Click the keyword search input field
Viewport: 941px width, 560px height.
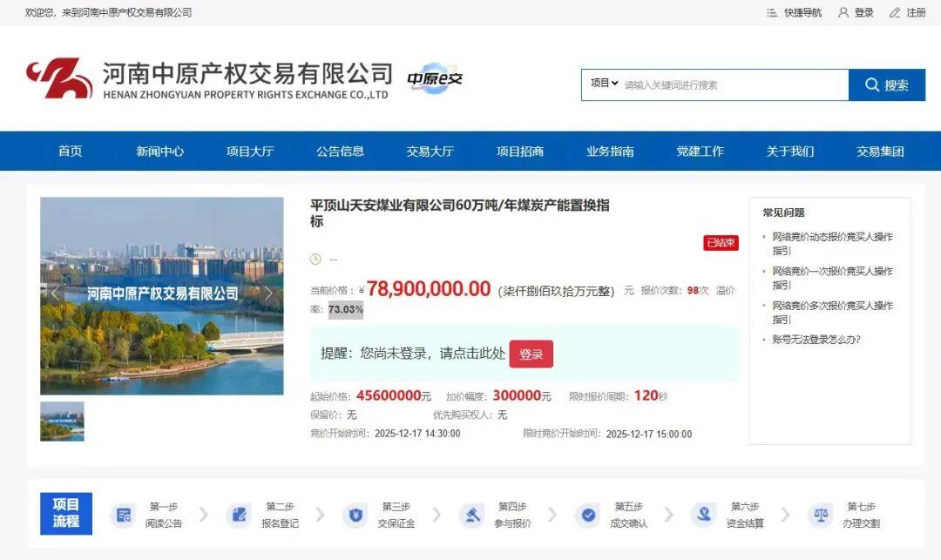[x=735, y=85]
